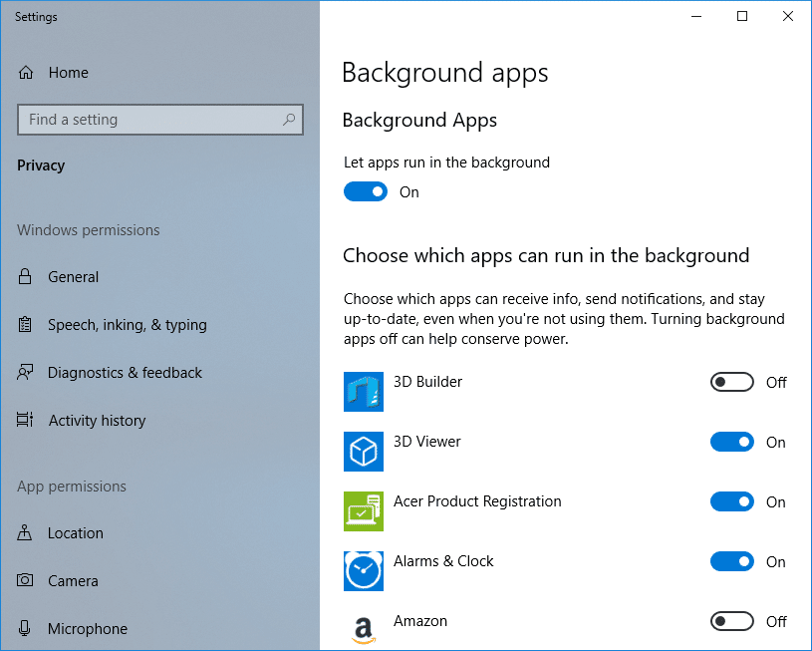Select General under Windows permissions
This screenshot has width=812, height=651.
coord(73,276)
